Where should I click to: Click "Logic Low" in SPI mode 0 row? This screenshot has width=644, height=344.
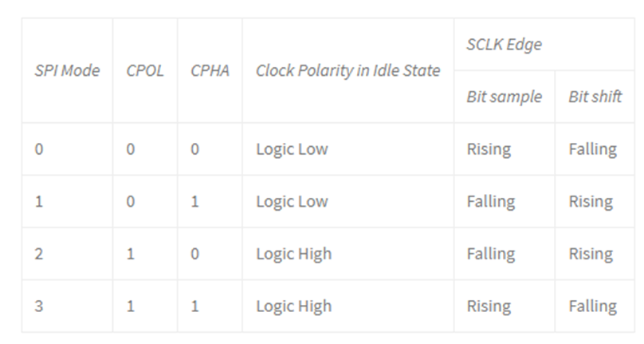[292, 149]
